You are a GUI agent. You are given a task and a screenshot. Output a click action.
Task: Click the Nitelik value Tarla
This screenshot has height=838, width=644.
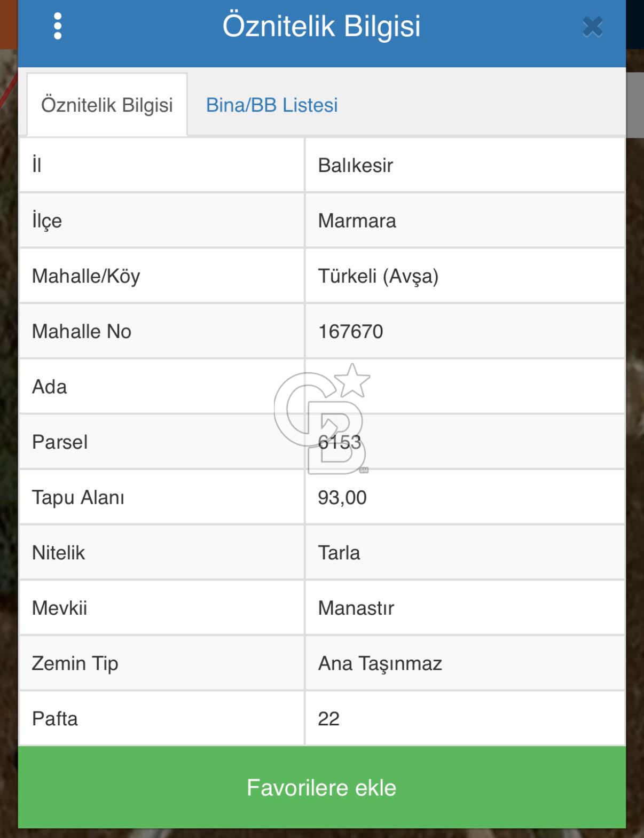(x=339, y=553)
